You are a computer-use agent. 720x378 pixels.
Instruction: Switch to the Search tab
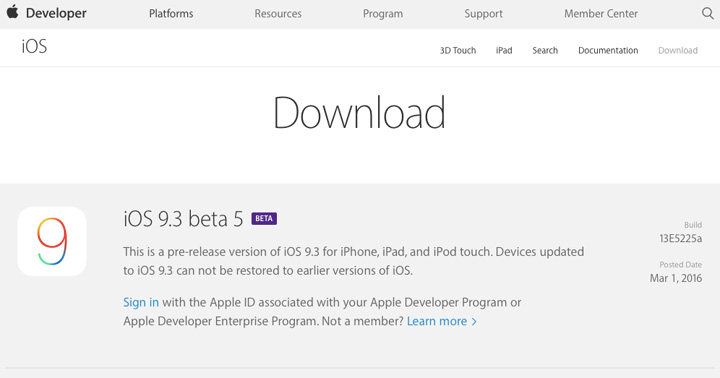click(x=545, y=51)
